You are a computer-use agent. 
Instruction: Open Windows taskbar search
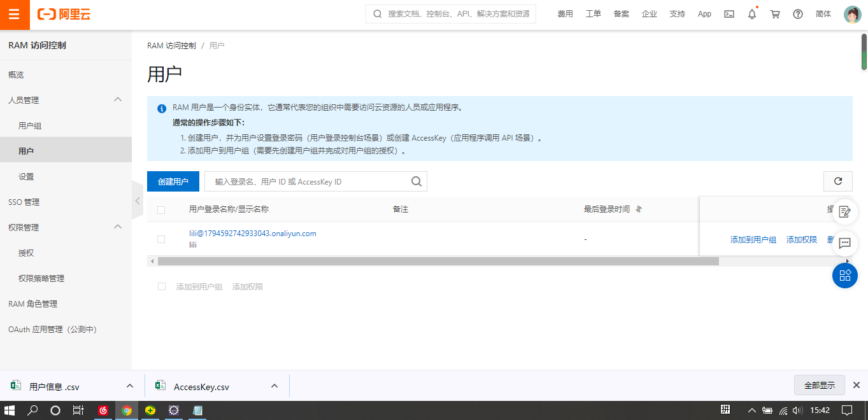[x=32, y=410]
